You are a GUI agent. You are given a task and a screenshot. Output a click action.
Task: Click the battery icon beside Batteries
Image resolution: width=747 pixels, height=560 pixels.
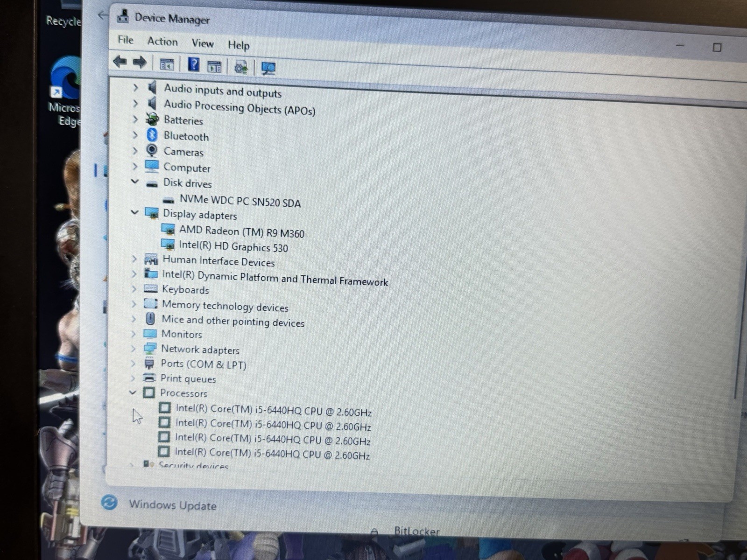point(152,119)
